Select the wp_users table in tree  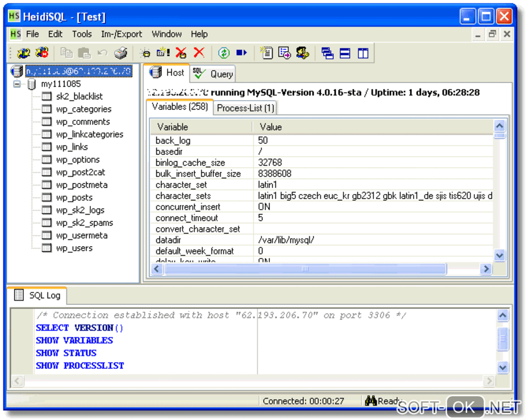[x=74, y=248]
